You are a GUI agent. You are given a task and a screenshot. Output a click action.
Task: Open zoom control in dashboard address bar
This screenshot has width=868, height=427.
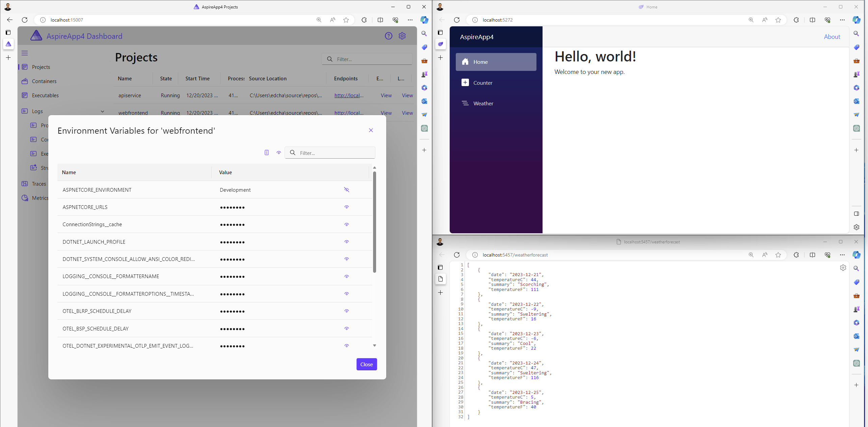pyautogui.click(x=319, y=20)
